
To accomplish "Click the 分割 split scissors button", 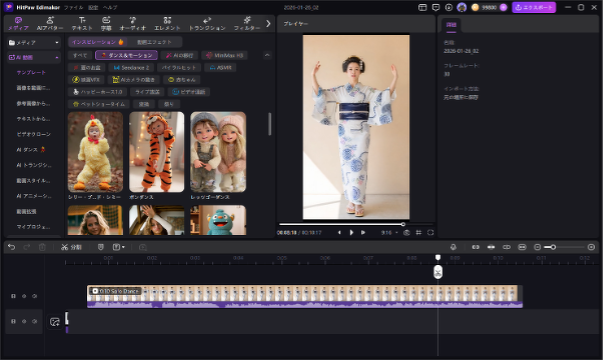I will tap(71, 247).
